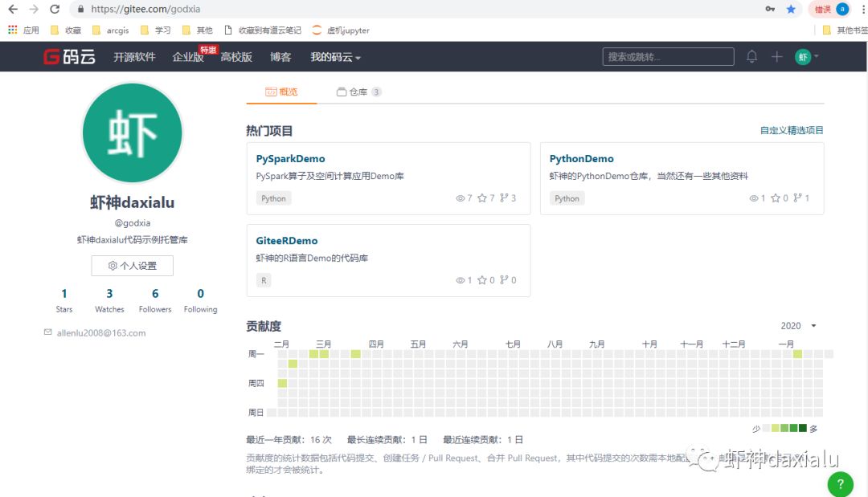Open the 收藏到有道云笔记 bookmark

point(264,30)
